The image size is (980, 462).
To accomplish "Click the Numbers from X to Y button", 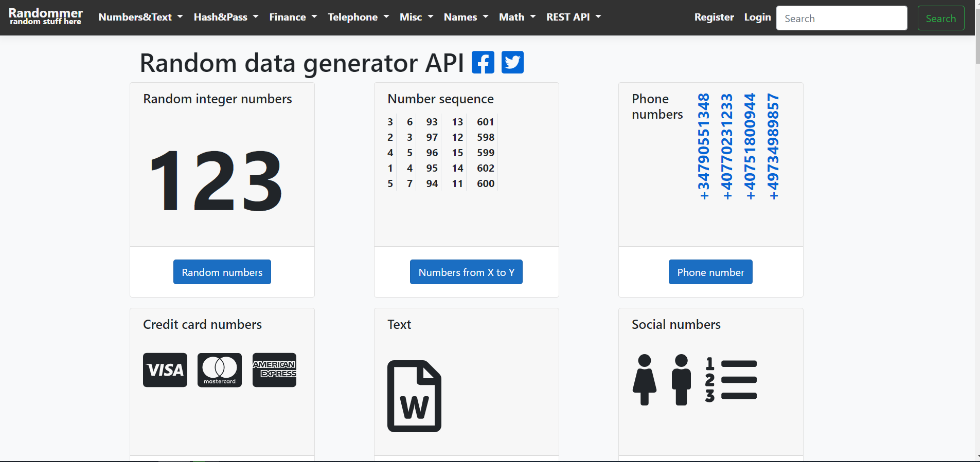I will (466, 272).
